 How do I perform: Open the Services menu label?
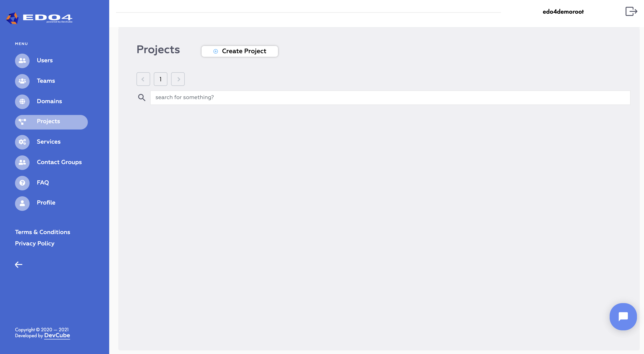48,142
